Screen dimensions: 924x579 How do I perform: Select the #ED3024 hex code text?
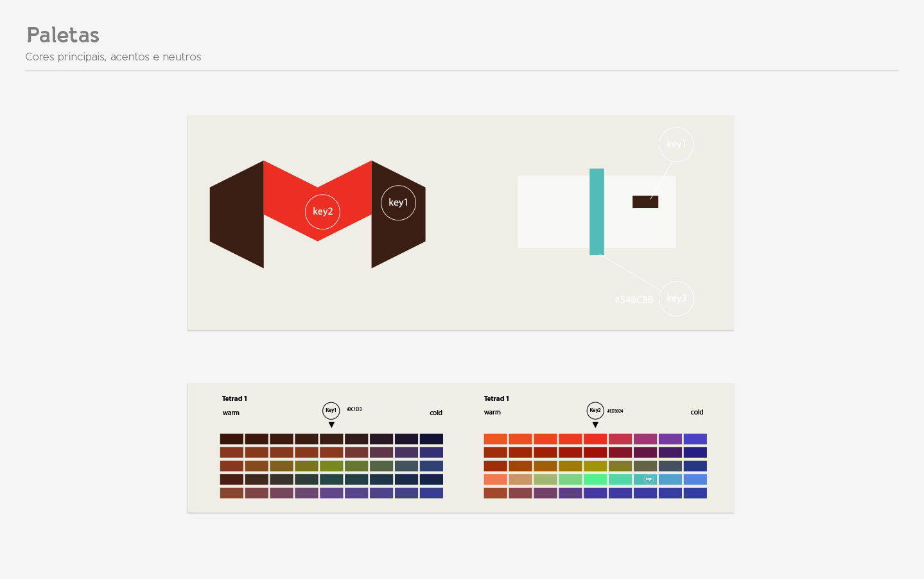[615, 411]
